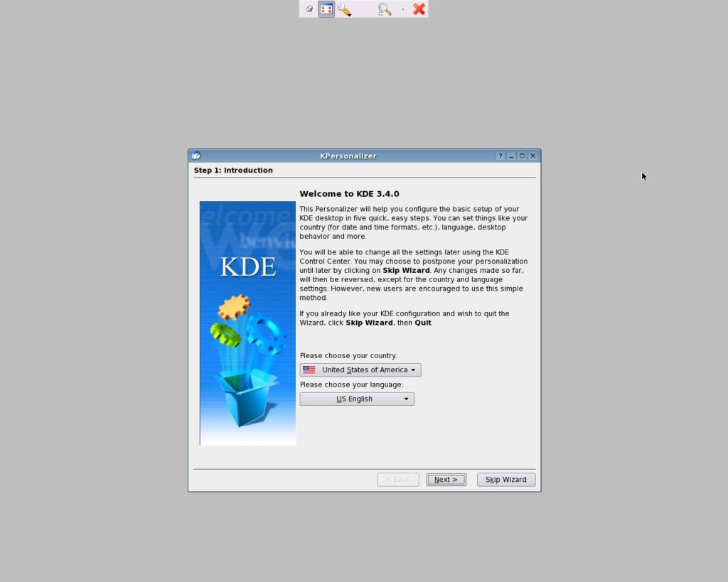728x582 pixels.
Task: Click the red X disconnect icon in top toolbar
Action: point(419,9)
